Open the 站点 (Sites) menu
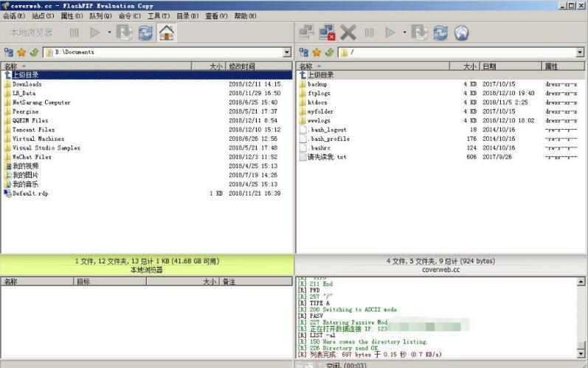The width and height of the screenshot is (588, 368). tap(42, 15)
